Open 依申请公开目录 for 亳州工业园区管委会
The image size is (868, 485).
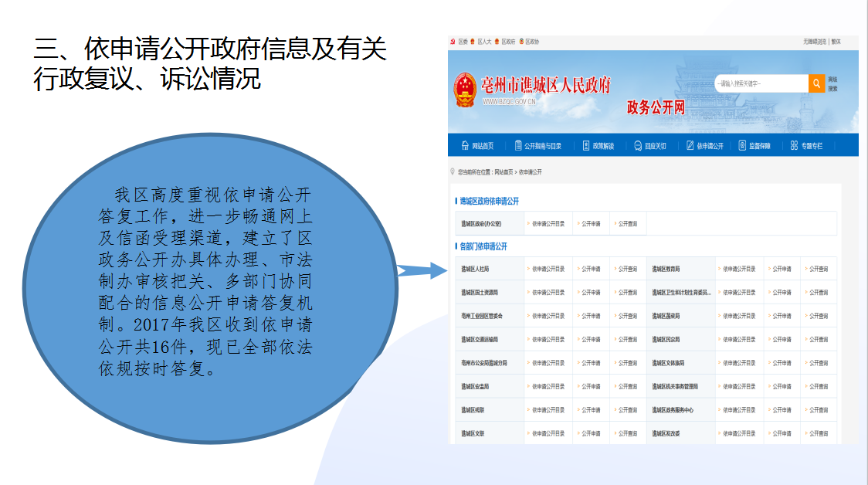coord(548,316)
